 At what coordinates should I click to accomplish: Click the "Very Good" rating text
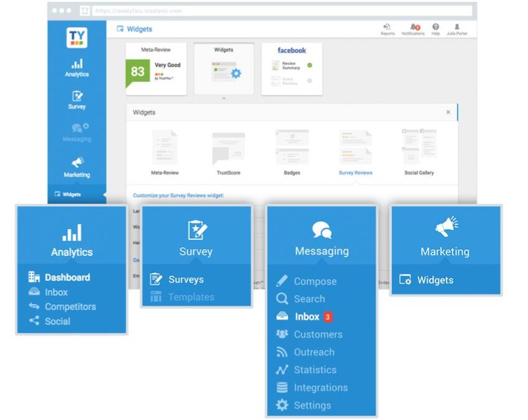coord(167,65)
